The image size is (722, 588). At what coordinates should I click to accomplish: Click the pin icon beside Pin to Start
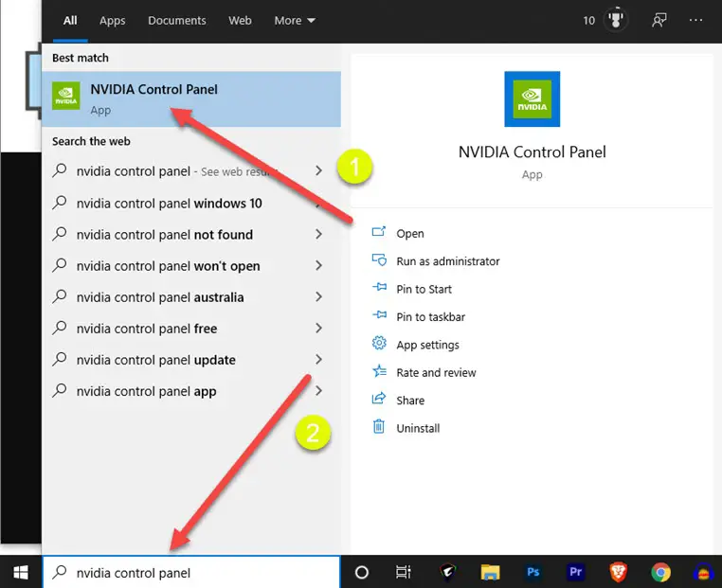pyautogui.click(x=379, y=287)
